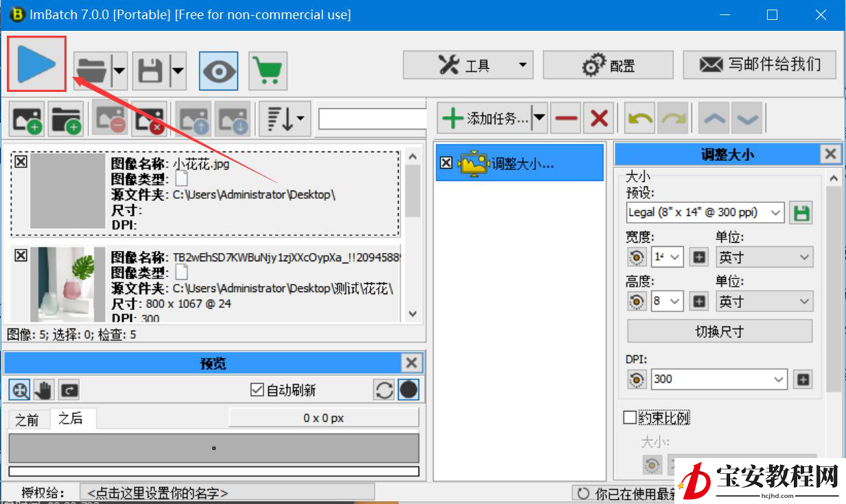The height and width of the screenshot is (504, 846).
Task: Switch to the 之前 before tab
Action: click(27, 420)
